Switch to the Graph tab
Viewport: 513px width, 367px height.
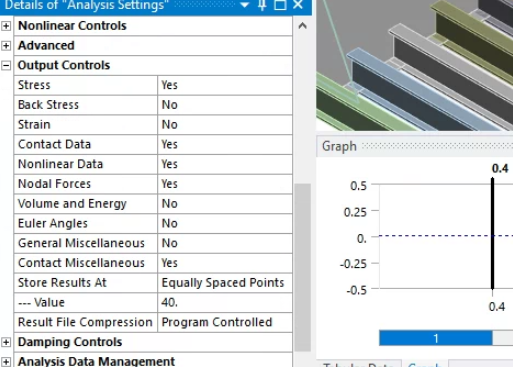(425, 364)
